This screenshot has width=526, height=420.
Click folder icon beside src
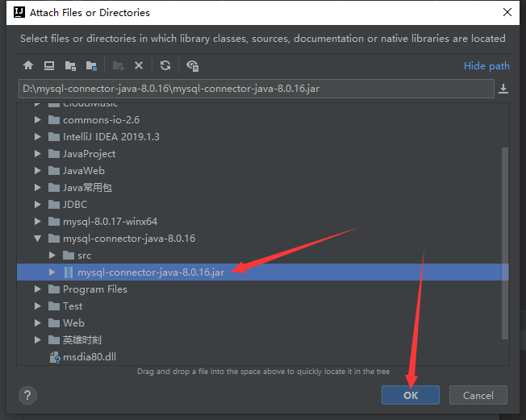[69, 256]
